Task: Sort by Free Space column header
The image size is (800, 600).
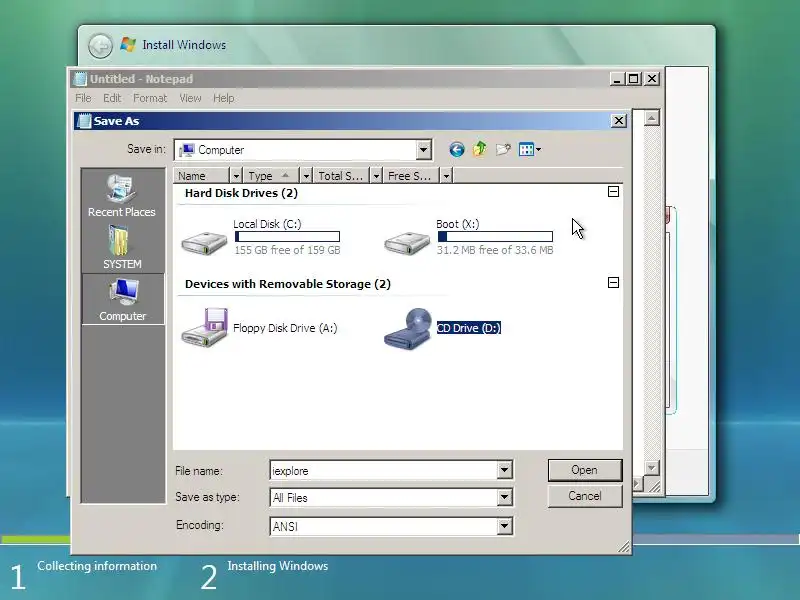Action: [412, 176]
